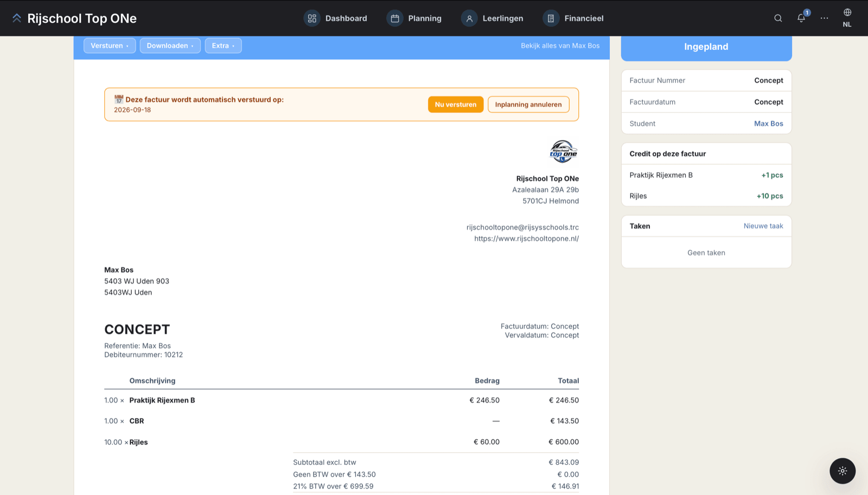Click the 21% BTW value € 146.91
This screenshot has width=868, height=495.
pos(565,486)
